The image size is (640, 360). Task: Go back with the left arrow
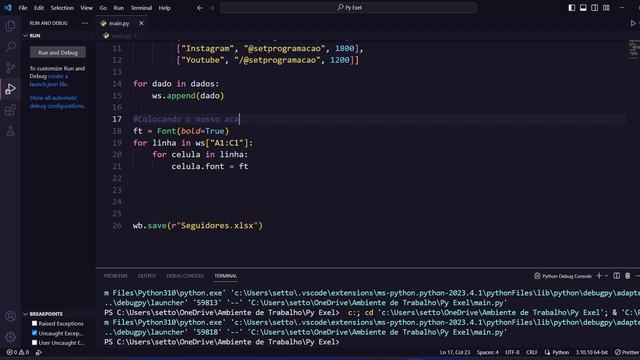(x=200, y=8)
